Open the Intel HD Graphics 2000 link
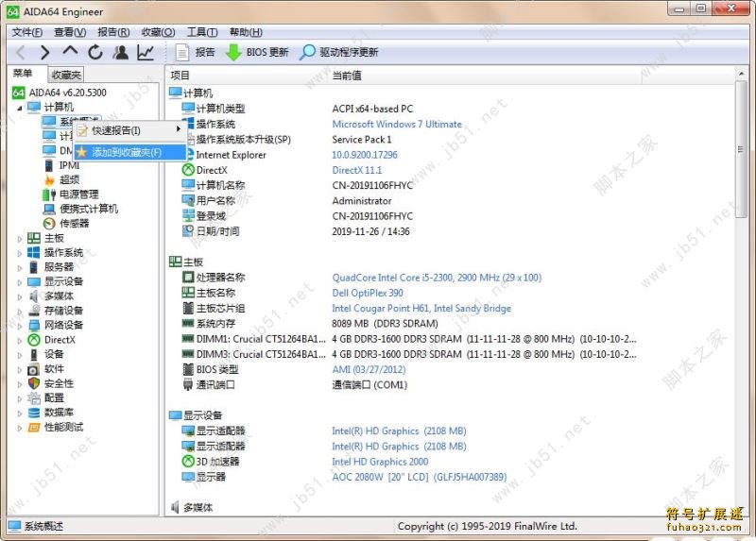 (380, 462)
